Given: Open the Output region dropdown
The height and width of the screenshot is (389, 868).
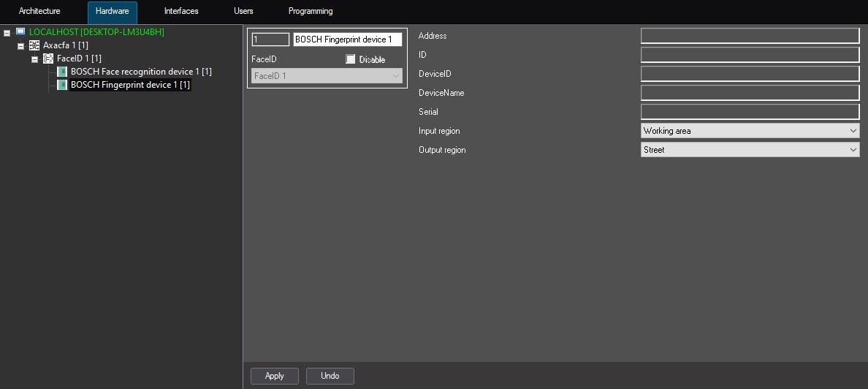Looking at the screenshot, I should [x=750, y=150].
